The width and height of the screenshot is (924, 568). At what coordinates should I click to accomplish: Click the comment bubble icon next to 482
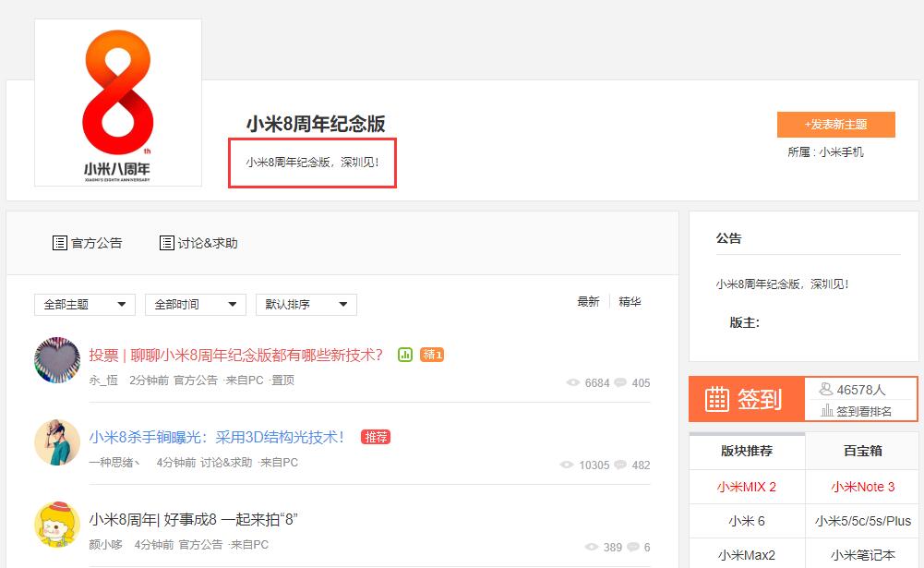(620, 465)
